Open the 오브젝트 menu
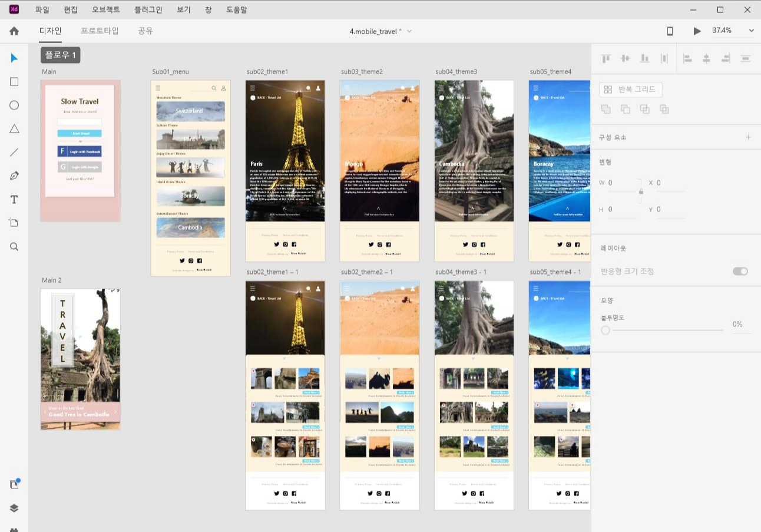 [x=106, y=9]
